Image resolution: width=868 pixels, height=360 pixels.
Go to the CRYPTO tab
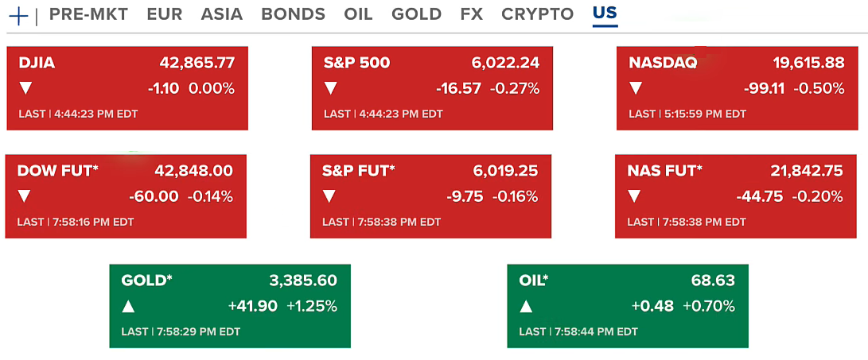[537, 14]
